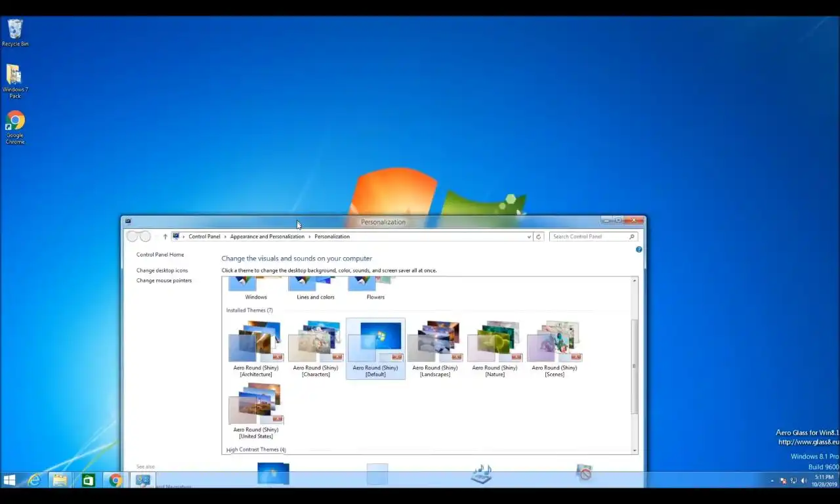Click the search magnifier icon
This screenshot has width=840, height=504.
(632, 236)
